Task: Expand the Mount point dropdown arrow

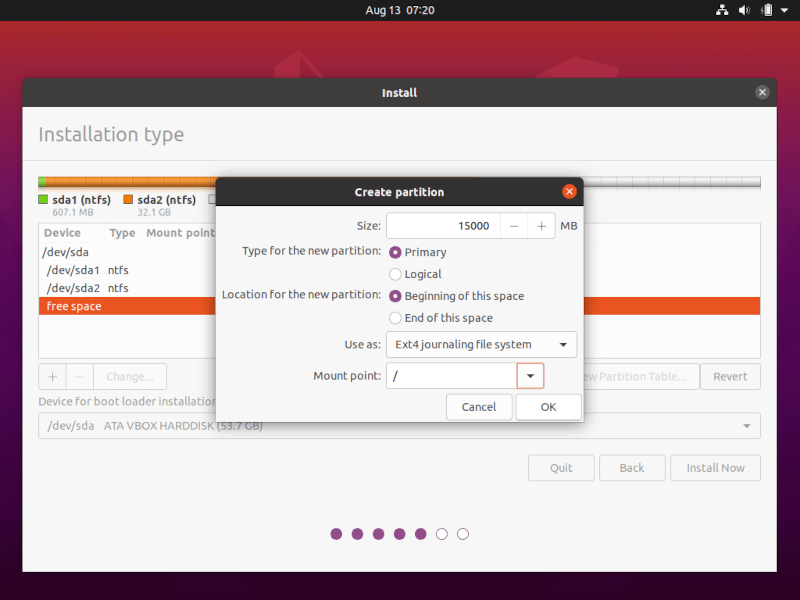Action: click(530, 376)
